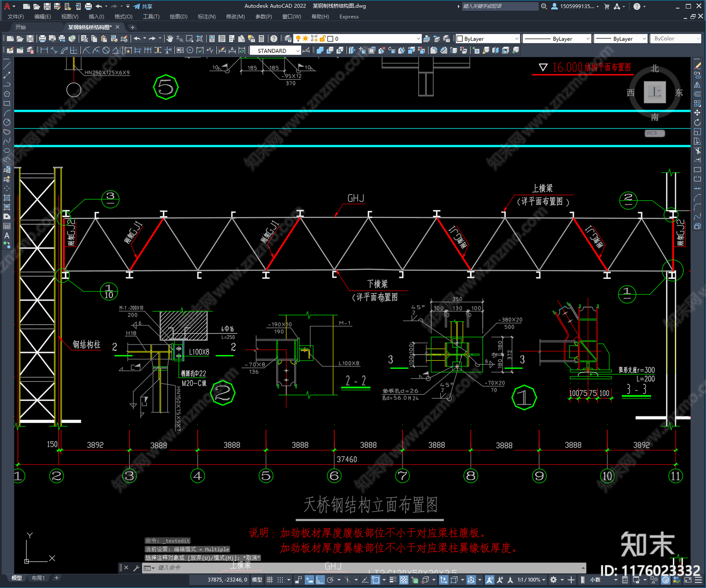
Task: Select the Line tool in left toolbar
Action: [7, 66]
